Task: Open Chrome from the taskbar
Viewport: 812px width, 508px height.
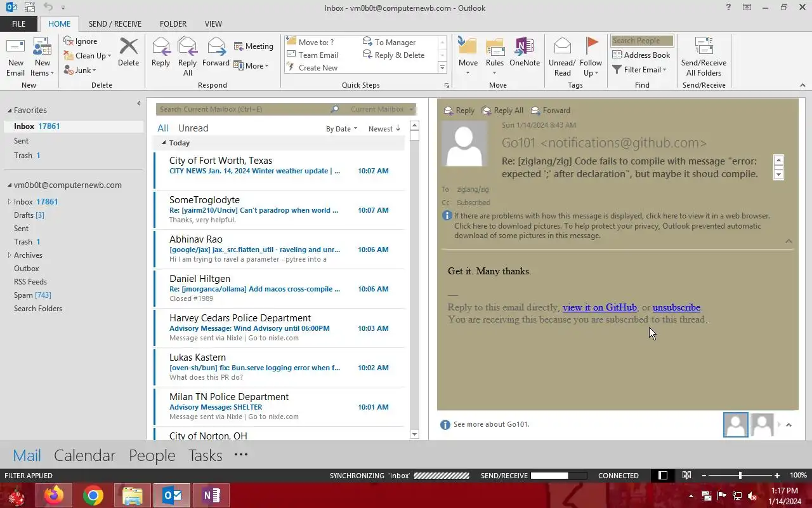Action: click(93, 495)
